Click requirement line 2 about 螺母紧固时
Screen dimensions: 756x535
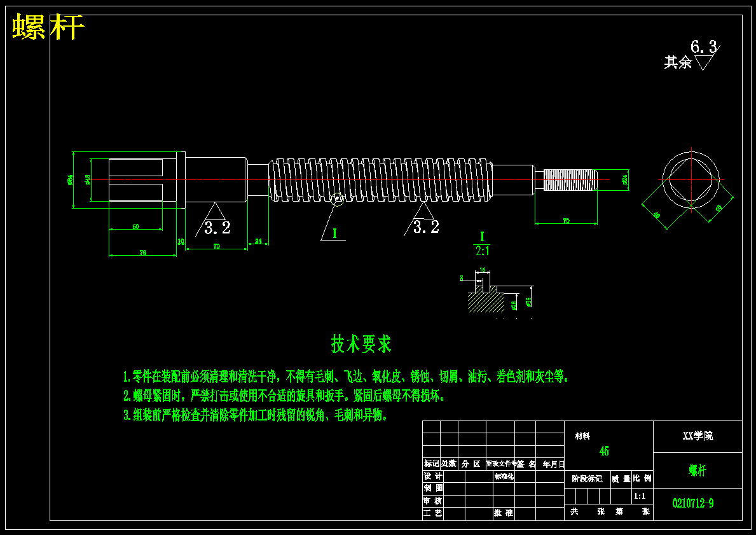[284, 396]
